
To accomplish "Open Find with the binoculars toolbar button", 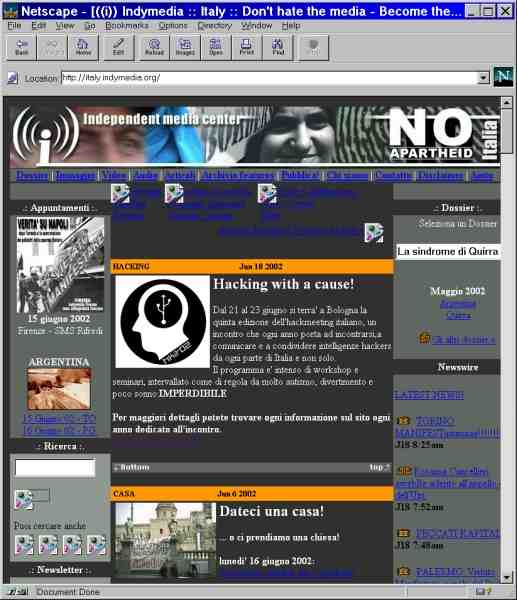I will (278, 47).
